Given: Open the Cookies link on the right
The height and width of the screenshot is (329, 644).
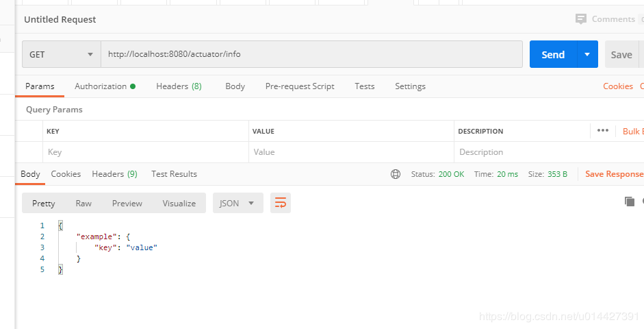Looking at the screenshot, I should [618, 86].
